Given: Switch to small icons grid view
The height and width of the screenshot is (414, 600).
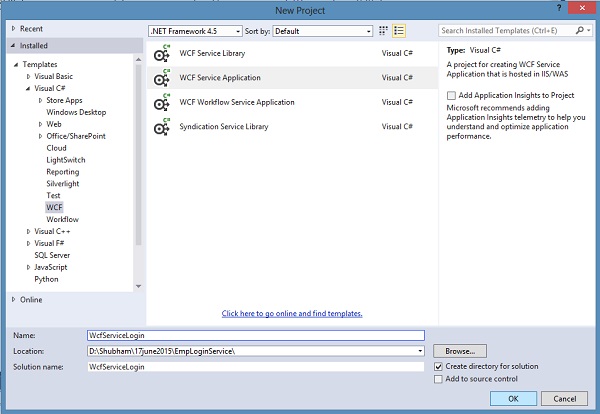Looking at the screenshot, I should tap(383, 31).
